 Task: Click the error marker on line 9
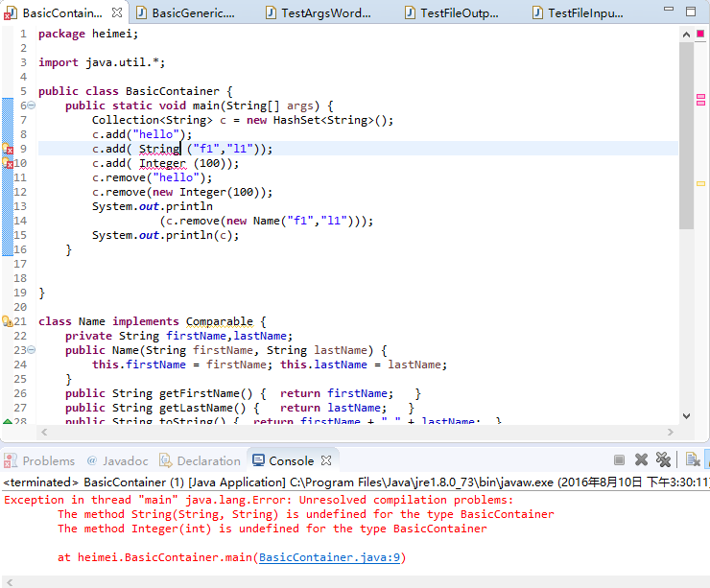point(8,149)
